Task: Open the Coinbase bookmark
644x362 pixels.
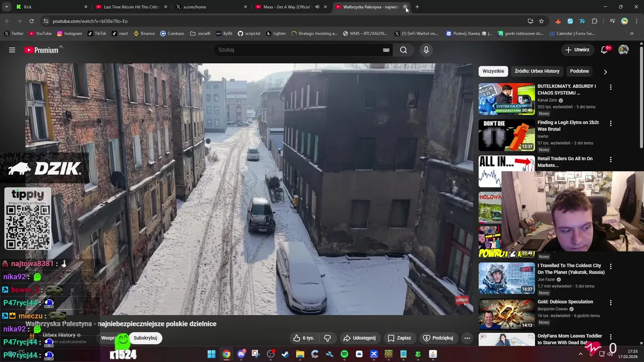Action: (x=172, y=34)
